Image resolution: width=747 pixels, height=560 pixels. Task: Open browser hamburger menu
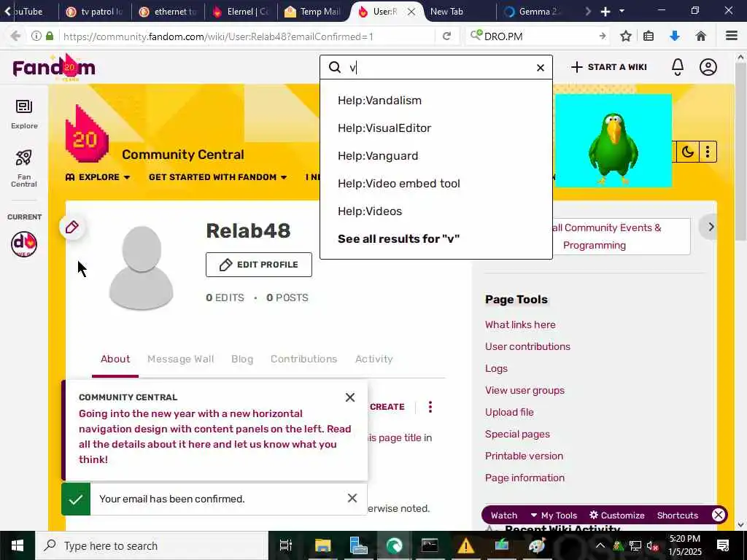[x=732, y=36]
